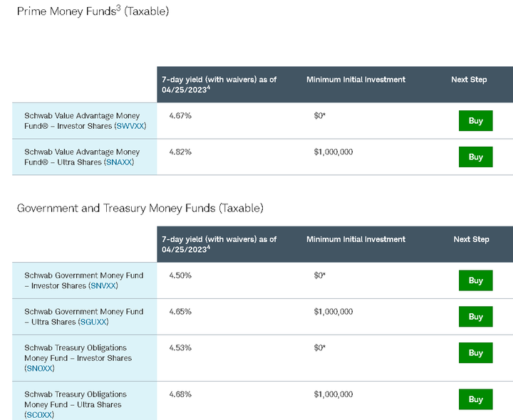Open the SWVXX ticker link
Image resolution: width=513 pixels, height=420 pixels.
coord(130,126)
